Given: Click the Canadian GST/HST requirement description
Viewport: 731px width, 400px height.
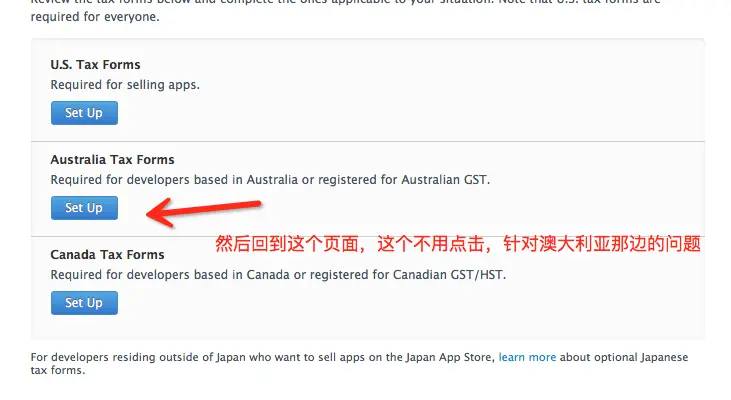Looking at the screenshot, I should [278, 275].
